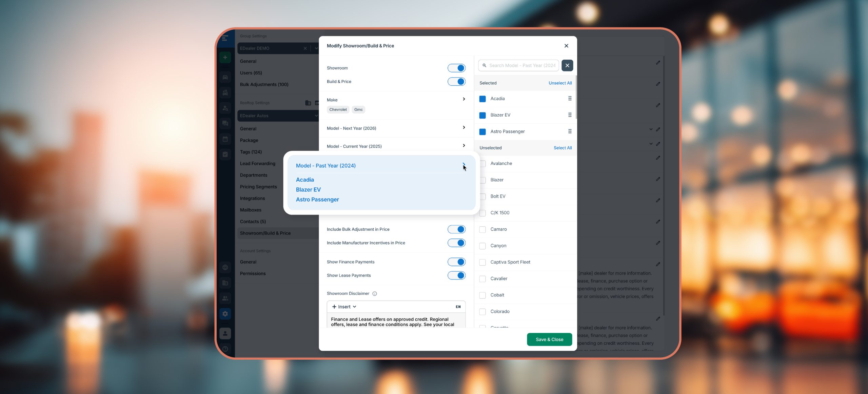This screenshot has height=394, width=868.
Task: Click the info icon beside Showroom Disclaimer
Action: point(375,294)
